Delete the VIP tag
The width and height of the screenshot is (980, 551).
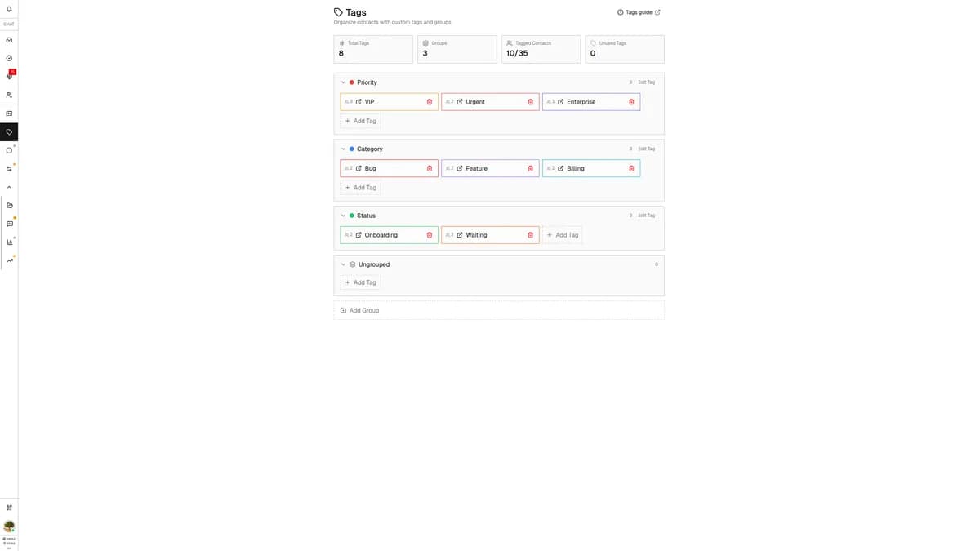tap(430, 102)
